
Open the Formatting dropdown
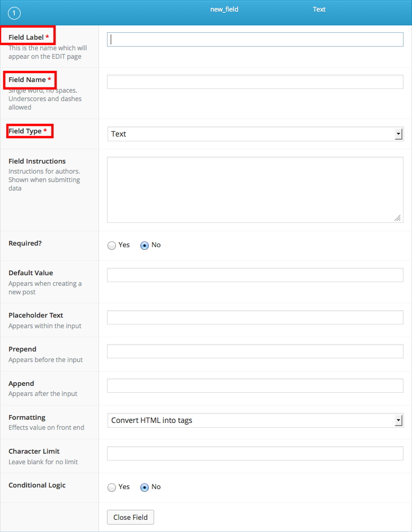click(255, 420)
